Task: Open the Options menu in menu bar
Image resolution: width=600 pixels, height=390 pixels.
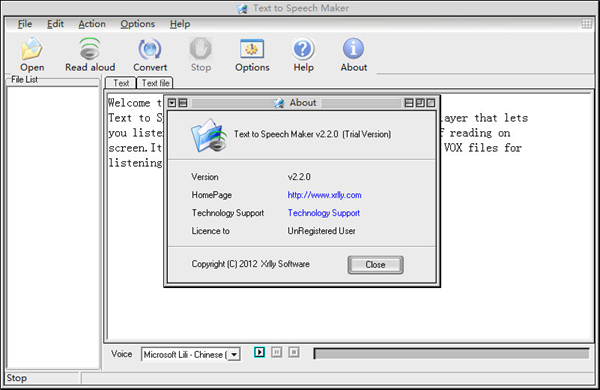Action: pos(137,24)
